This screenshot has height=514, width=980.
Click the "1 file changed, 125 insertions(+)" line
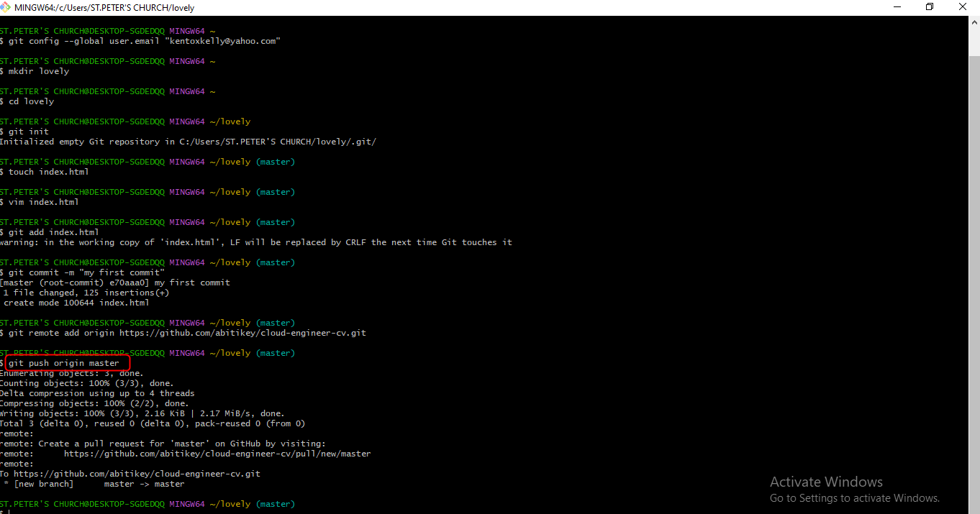pyautogui.click(x=86, y=293)
